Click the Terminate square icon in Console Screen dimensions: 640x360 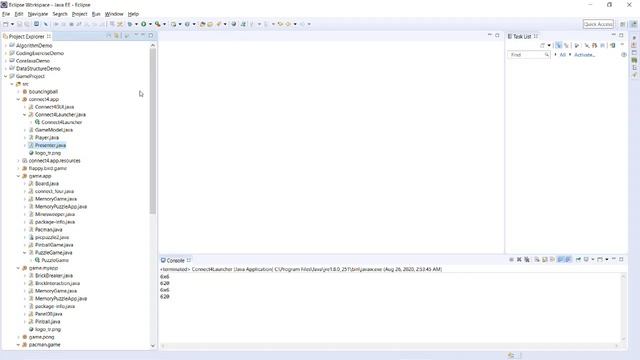click(511, 260)
